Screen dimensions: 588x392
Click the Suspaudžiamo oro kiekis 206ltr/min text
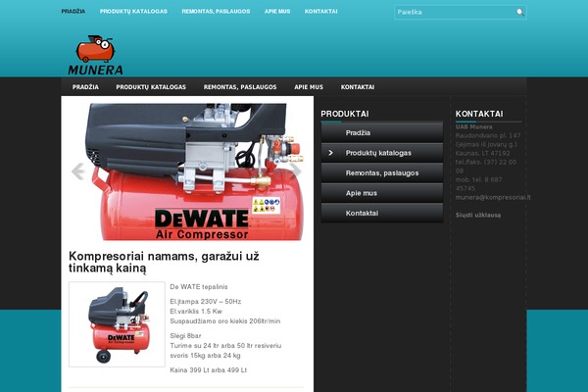[x=225, y=321]
